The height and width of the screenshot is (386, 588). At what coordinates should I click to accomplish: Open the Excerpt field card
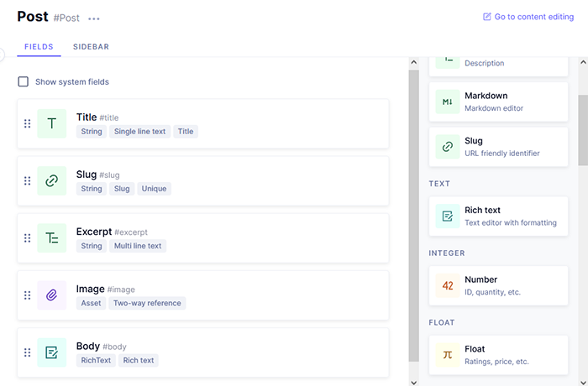203,238
